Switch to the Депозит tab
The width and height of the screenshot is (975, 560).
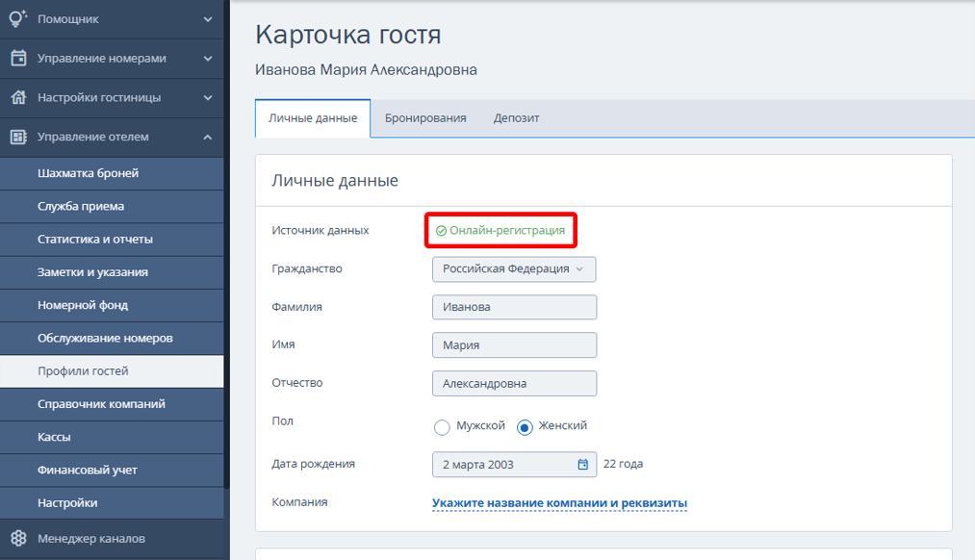coord(516,118)
